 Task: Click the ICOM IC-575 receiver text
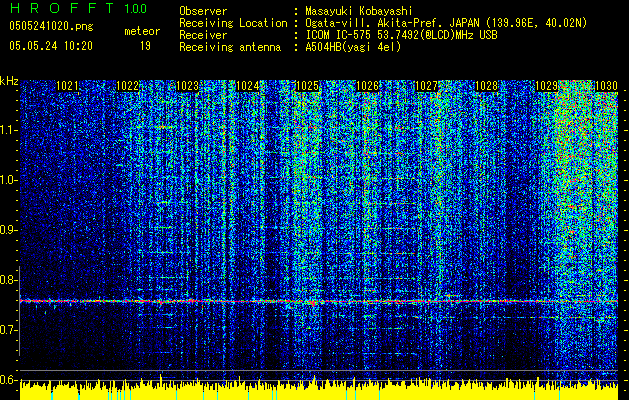pos(401,35)
